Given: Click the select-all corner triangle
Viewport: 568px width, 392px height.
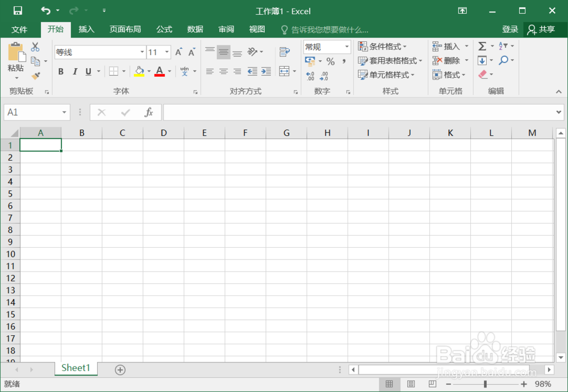Looking at the screenshot, I should 14,133.
